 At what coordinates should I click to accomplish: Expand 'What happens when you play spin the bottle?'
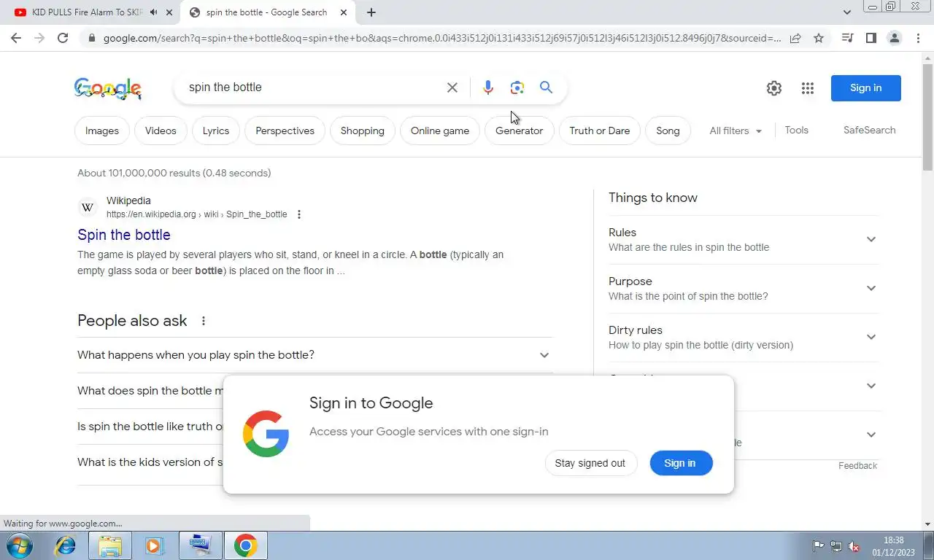tap(314, 355)
